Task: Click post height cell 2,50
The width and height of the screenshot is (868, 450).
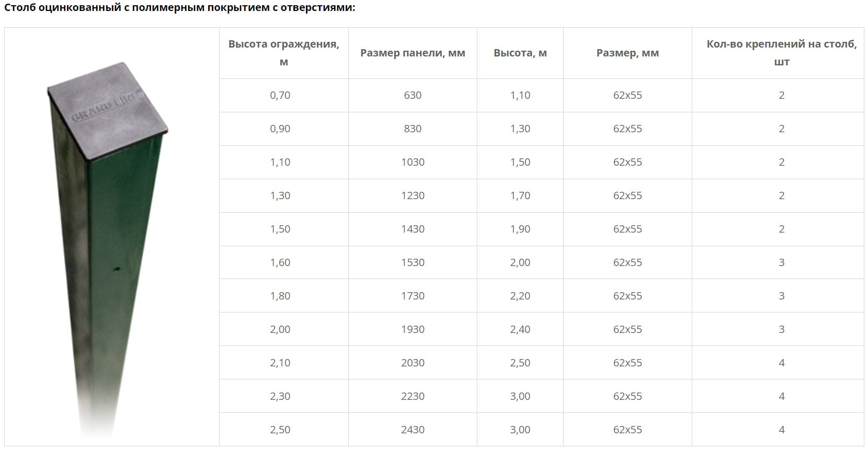Action: pyautogui.click(x=520, y=363)
